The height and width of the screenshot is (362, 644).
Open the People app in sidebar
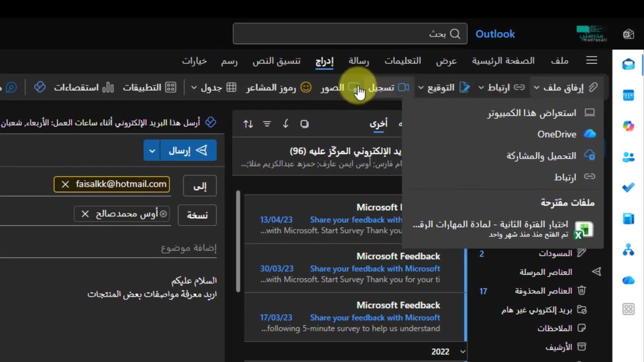click(628, 157)
